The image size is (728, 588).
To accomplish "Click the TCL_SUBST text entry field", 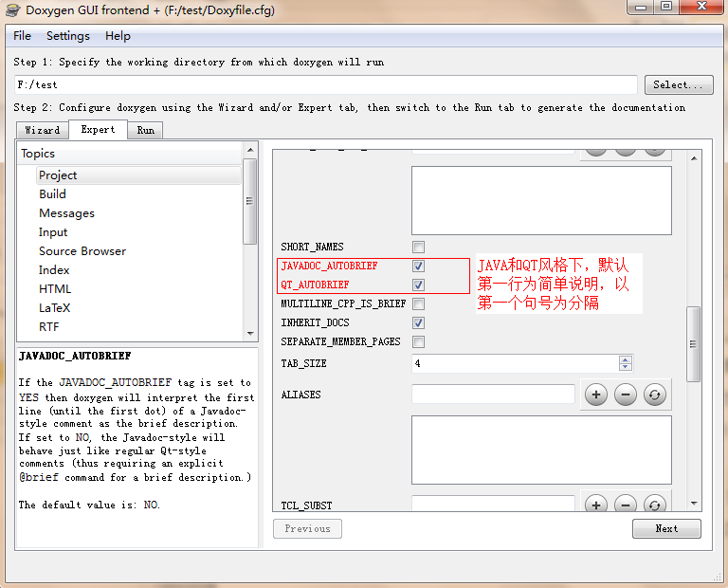I will (x=493, y=504).
